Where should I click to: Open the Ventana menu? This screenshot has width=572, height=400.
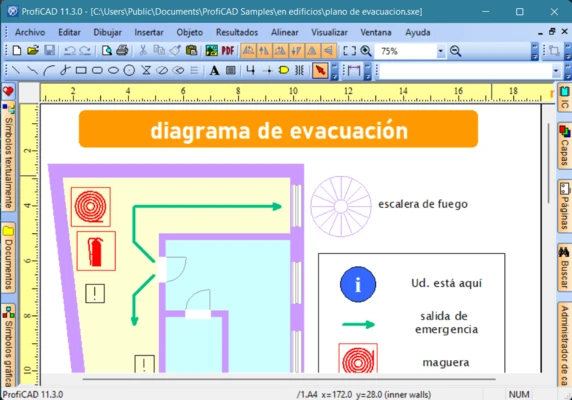point(376,32)
